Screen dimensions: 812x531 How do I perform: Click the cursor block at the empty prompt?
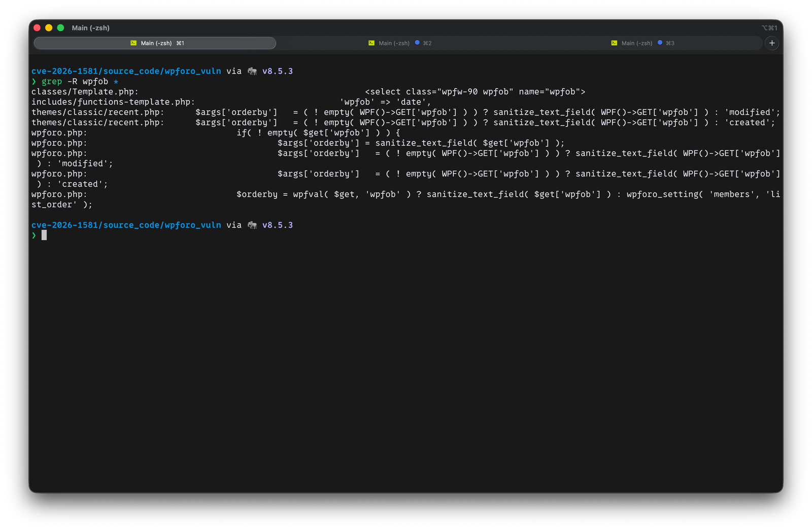point(44,235)
